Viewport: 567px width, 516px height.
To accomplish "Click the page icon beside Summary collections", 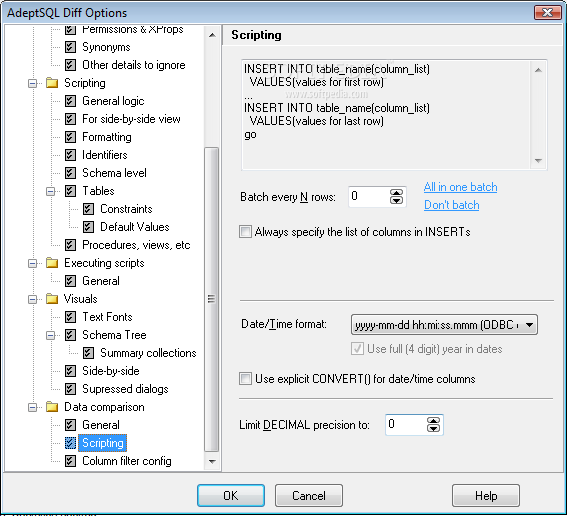I will pyautogui.click(x=88, y=353).
